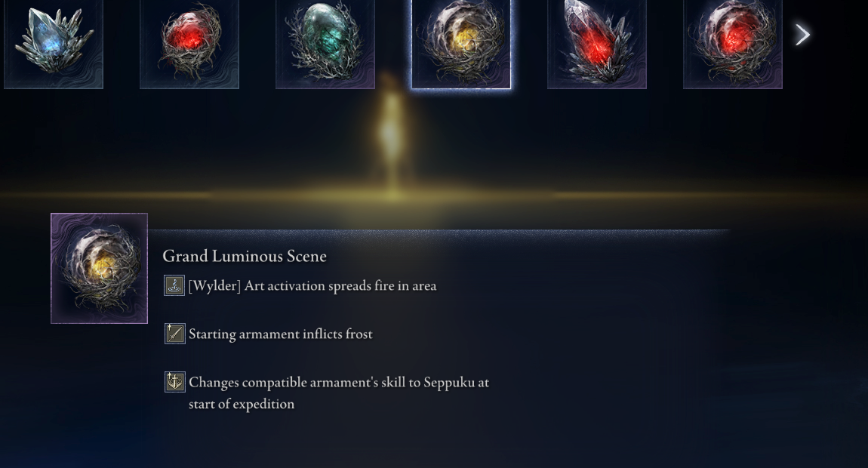Viewport: 868px width, 468px height.
Task: Select the highlighted yellow orb relic card
Action: 461,45
